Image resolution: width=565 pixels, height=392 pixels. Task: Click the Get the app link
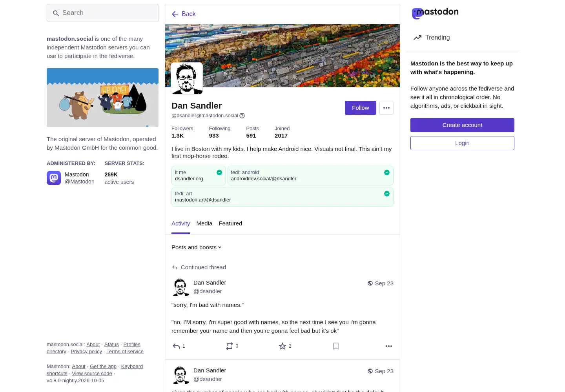103,367
